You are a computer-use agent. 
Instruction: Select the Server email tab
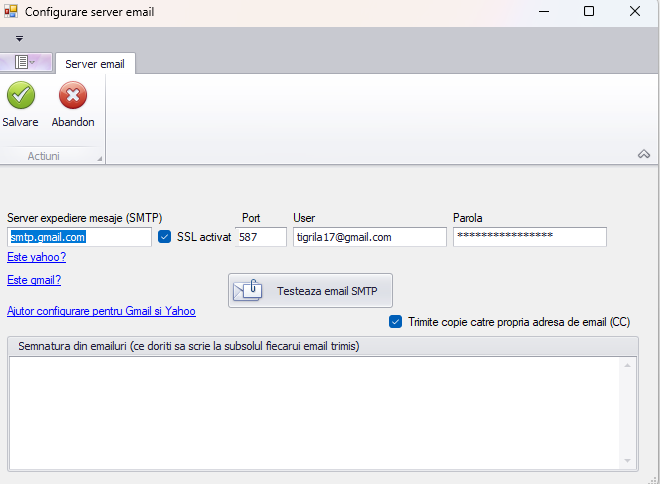pos(95,63)
